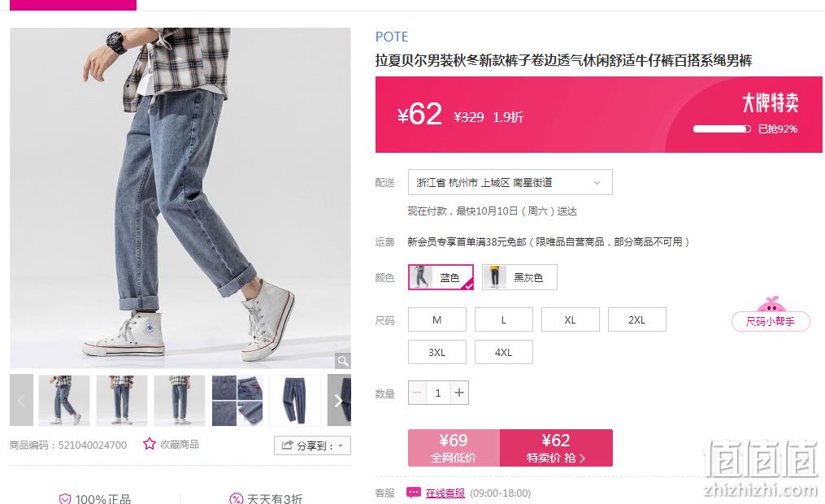825x504 pixels.
Task: Open the delivery address dropdown
Action: point(510,183)
